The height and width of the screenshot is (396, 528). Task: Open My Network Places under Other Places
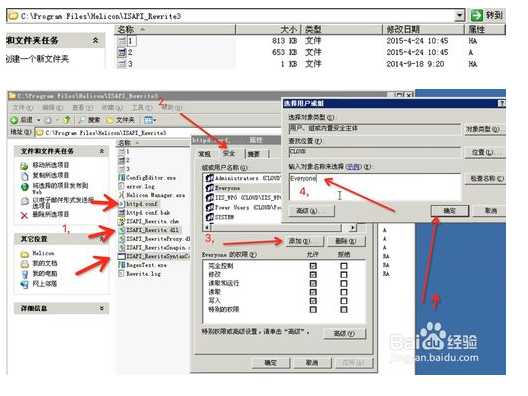[39, 284]
